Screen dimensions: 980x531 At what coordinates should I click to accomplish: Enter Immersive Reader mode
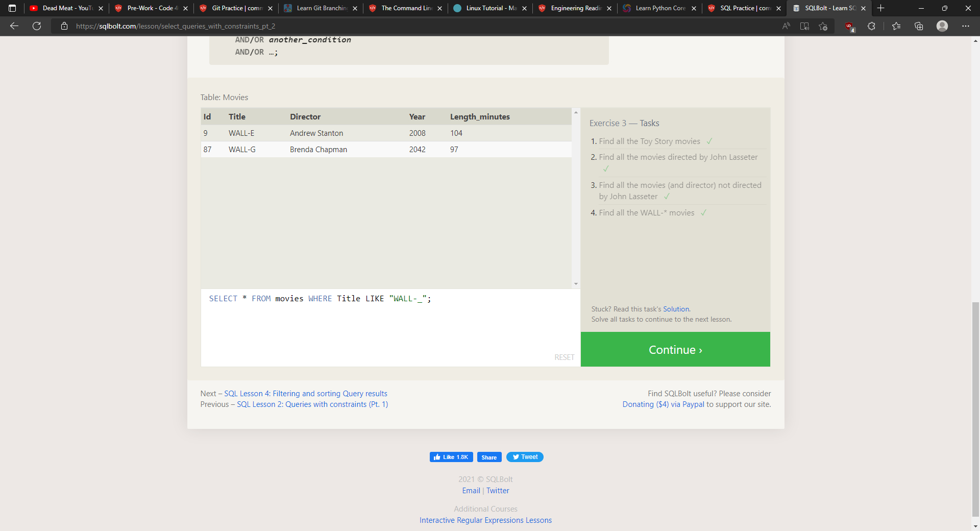[x=804, y=26]
